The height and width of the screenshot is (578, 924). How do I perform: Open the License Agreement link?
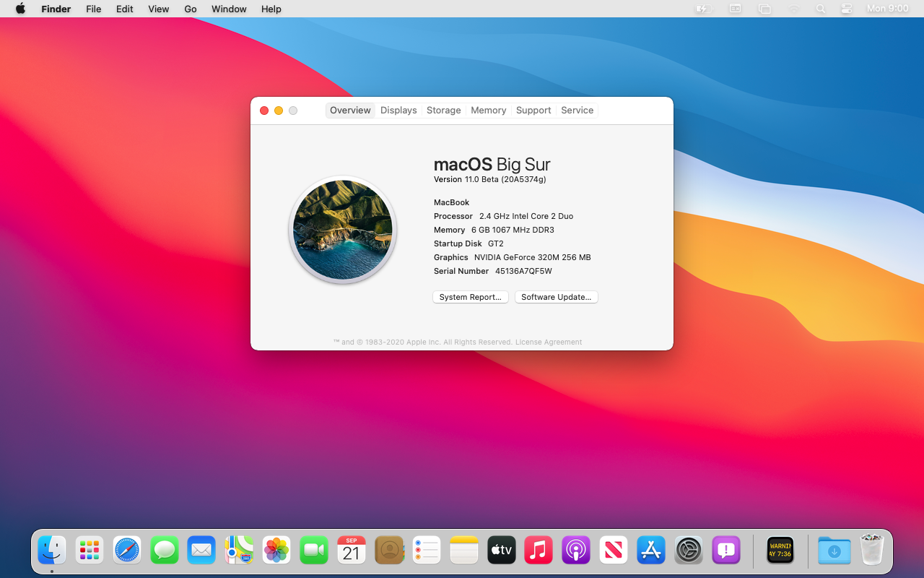point(549,342)
